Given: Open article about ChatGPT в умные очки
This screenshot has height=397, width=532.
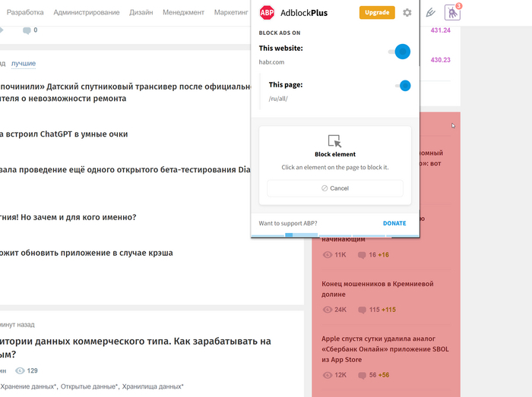Looking at the screenshot, I should pos(64,134).
